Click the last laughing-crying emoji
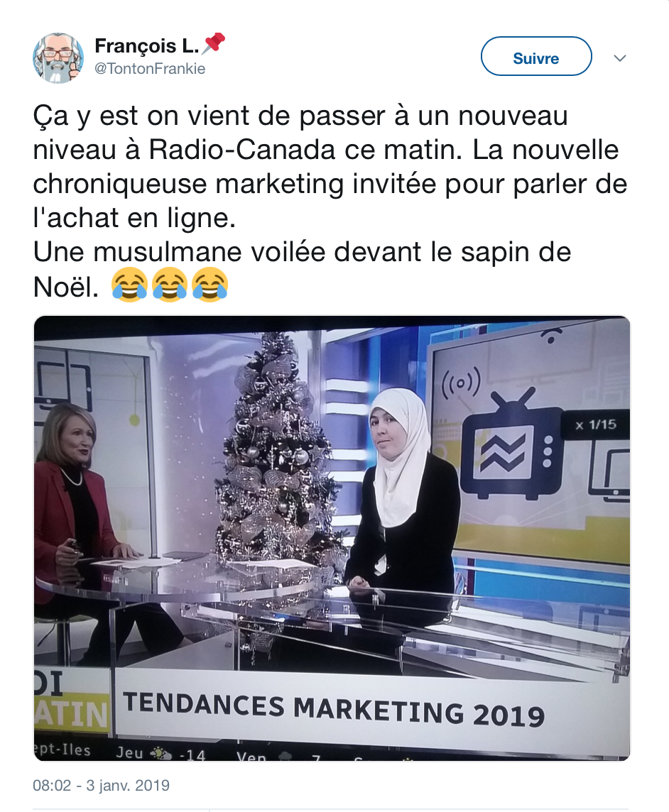The height and width of the screenshot is (812, 669). (x=210, y=285)
